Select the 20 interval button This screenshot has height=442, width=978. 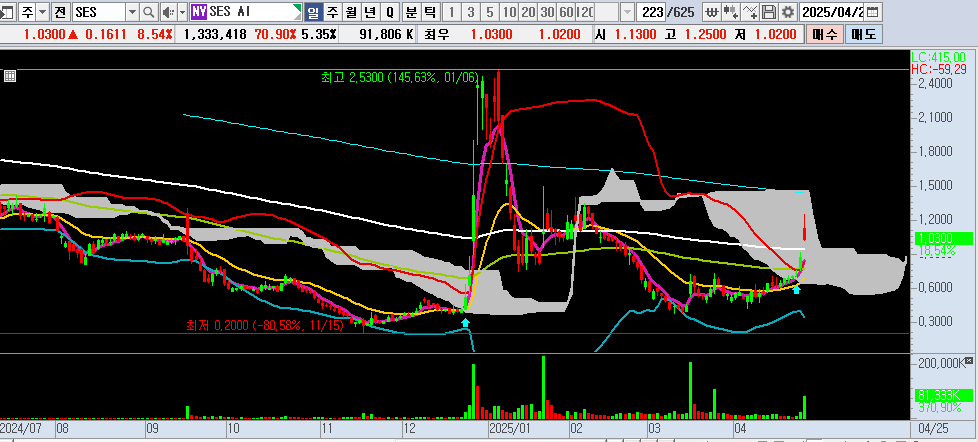coord(529,11)
